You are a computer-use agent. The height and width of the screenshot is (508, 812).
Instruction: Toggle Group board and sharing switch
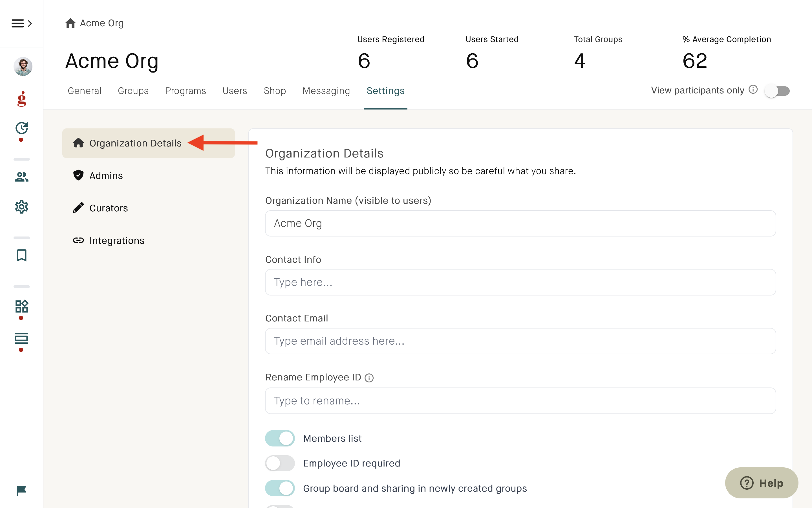[x=280, y=488]
